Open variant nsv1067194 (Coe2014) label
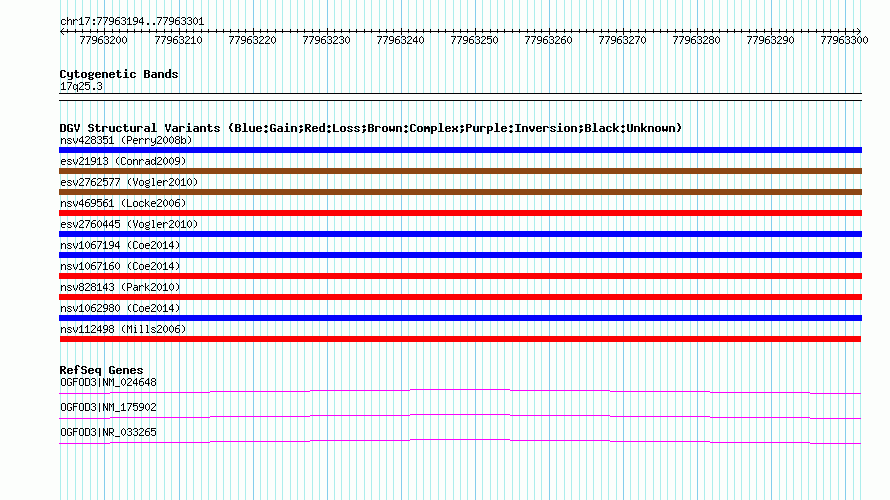 (120, 245)
